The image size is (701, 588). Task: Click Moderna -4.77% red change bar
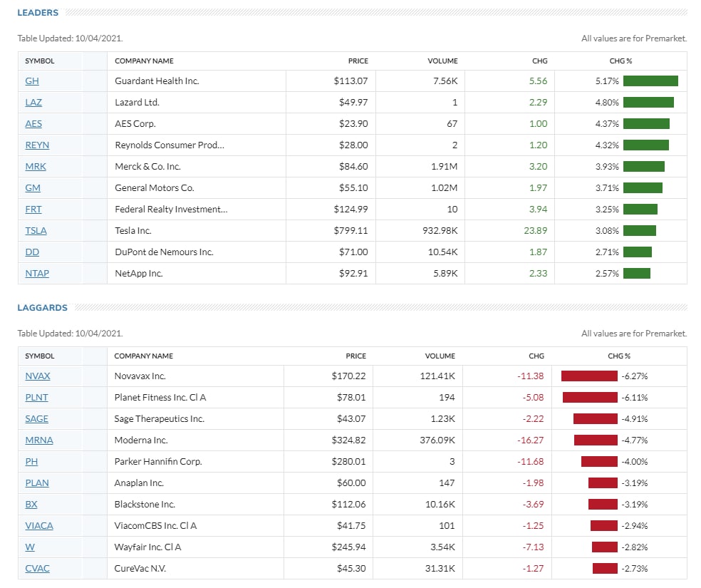[x=596, y=440]
